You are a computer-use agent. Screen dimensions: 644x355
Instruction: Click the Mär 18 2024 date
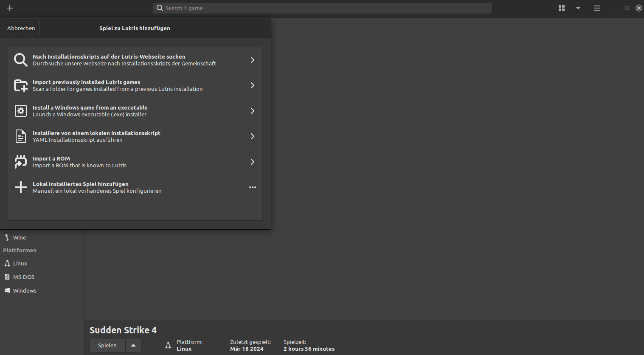247,349
